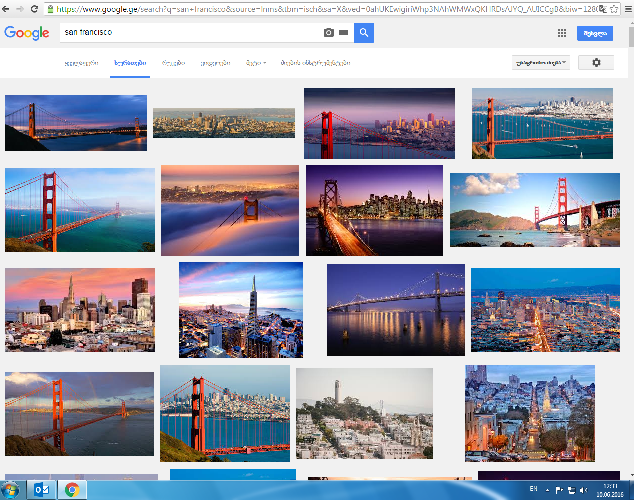Open the daytime Golden Gate tower close-up thumbnail

point(80,210)
